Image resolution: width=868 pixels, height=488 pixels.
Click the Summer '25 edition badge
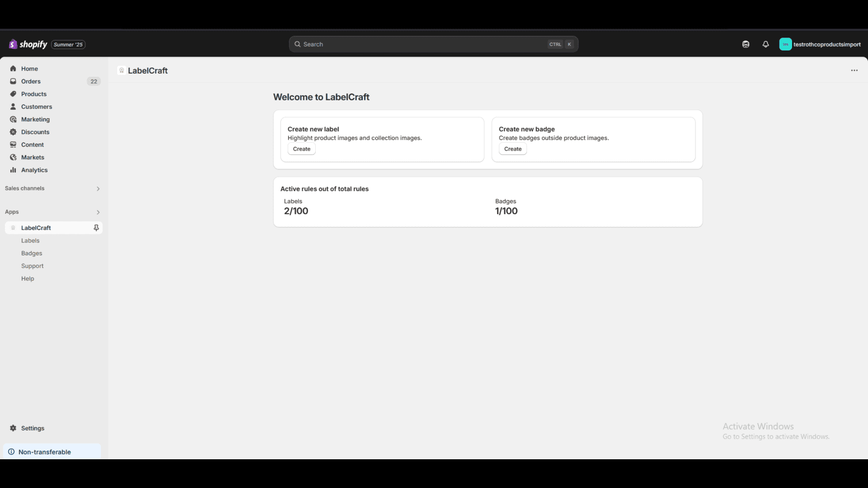[x=68, y=44]
